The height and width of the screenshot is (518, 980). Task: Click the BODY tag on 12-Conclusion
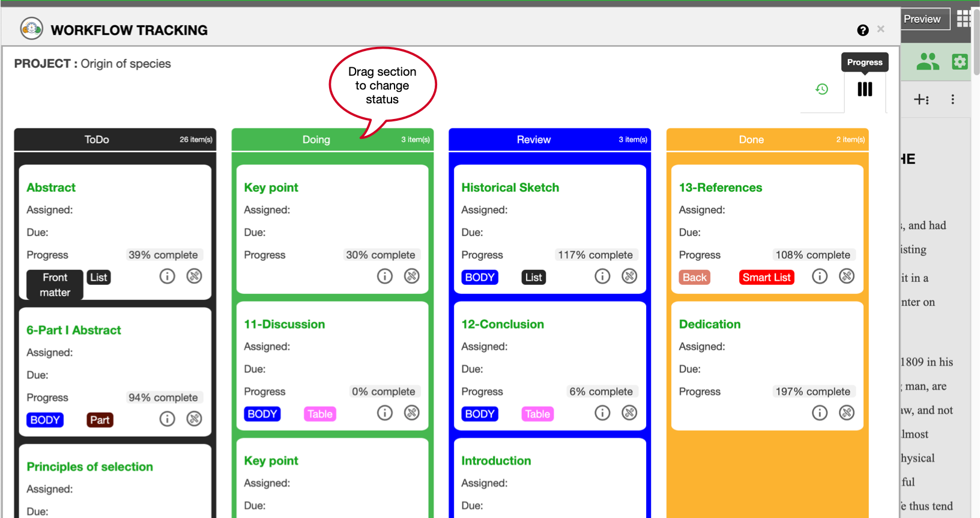pyautogui.click(x=480, y=414)
